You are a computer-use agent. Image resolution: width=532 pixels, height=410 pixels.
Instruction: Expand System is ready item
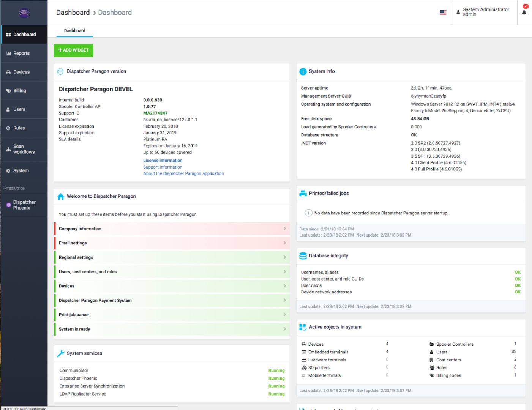[x=172, y=329]
